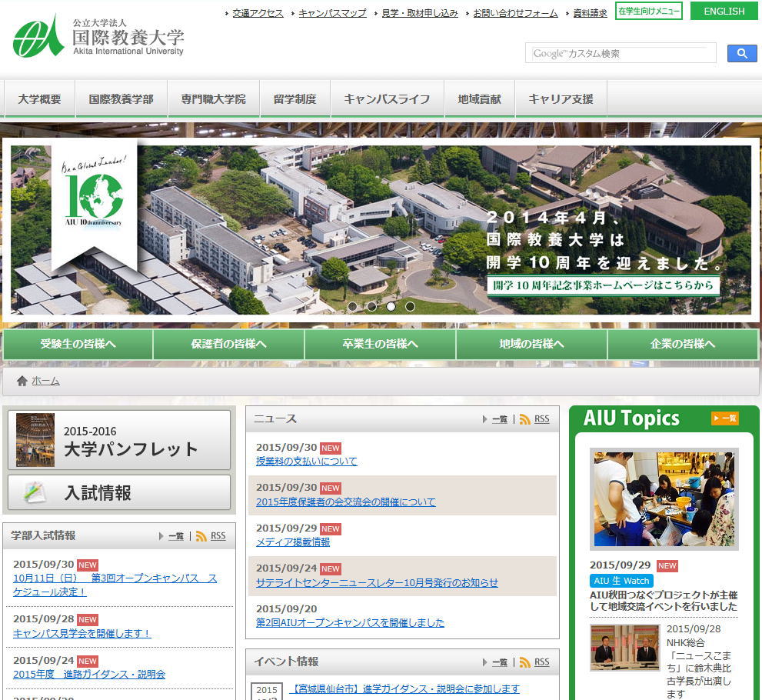The image size is (762, 700).
Task: Select the fourth carousel slide dot
Action: [410, 306]
